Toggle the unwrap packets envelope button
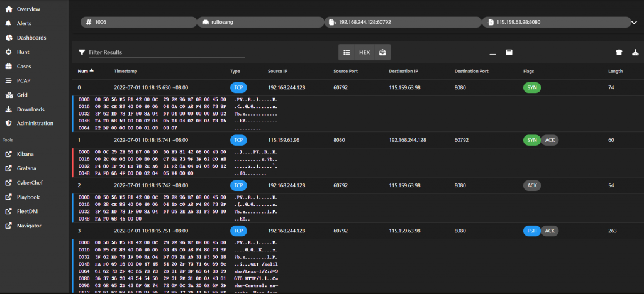644x294 pixels. (x=382, y=52)
